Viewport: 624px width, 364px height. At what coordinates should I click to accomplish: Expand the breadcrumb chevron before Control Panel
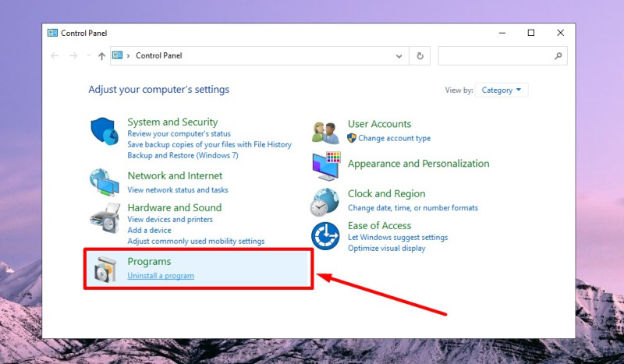click(129, 56)
